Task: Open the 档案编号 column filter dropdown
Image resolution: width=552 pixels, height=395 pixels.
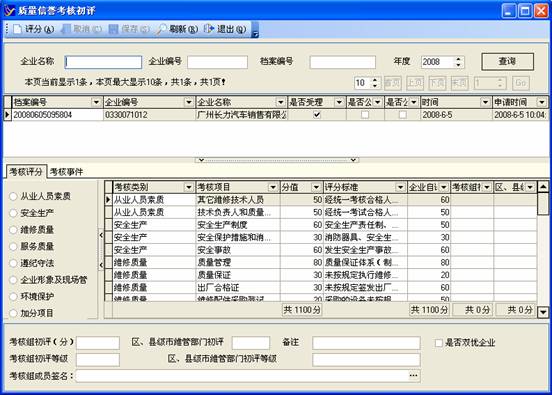Action: click(x=96, y=102)
